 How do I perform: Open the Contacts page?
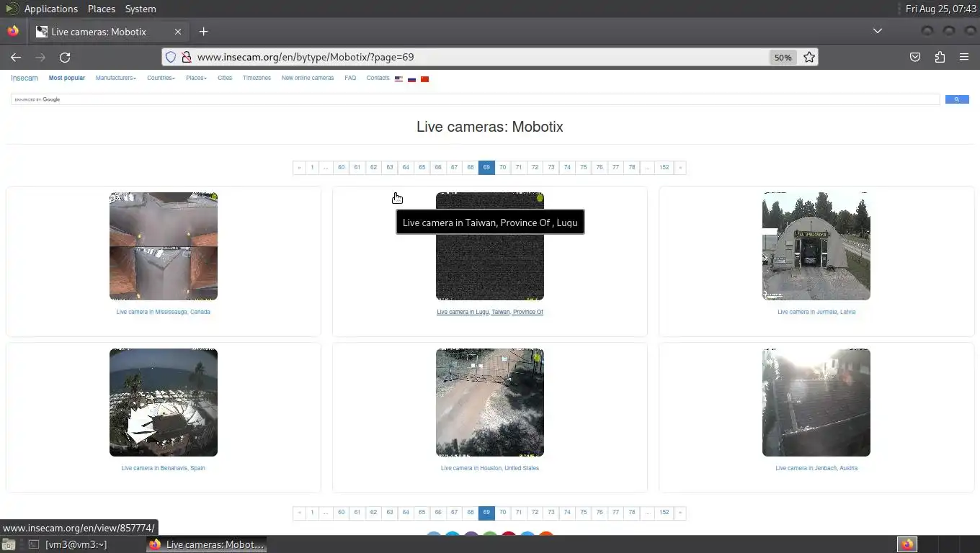pos(378,78)
